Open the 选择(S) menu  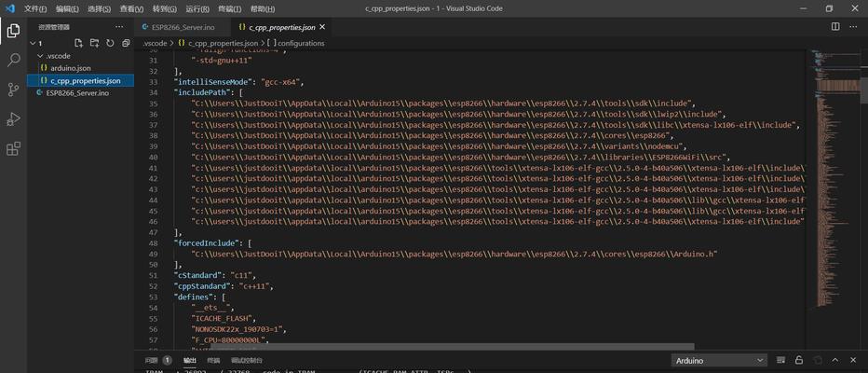click(x=99, y=9)
